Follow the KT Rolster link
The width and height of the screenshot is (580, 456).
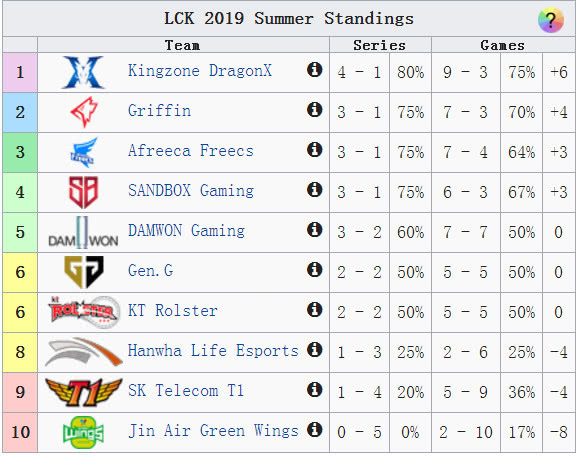coord(173,311)
